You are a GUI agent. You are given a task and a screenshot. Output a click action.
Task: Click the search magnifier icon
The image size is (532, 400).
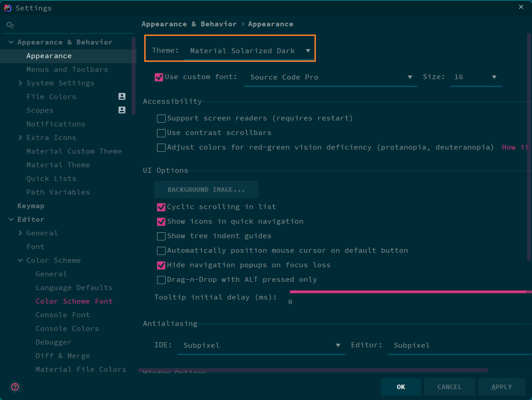[10, 25]
